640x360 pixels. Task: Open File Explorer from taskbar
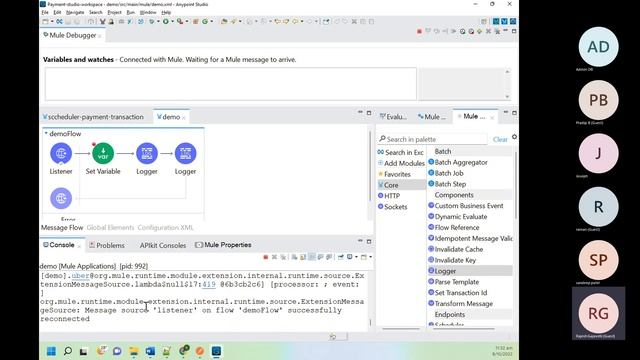coord(133,351)
